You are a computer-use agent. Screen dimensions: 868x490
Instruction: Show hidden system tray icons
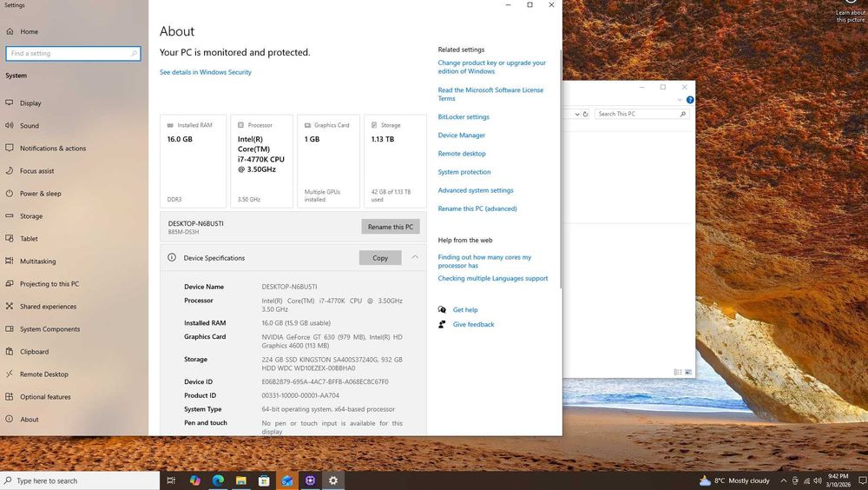coord(783,480)
